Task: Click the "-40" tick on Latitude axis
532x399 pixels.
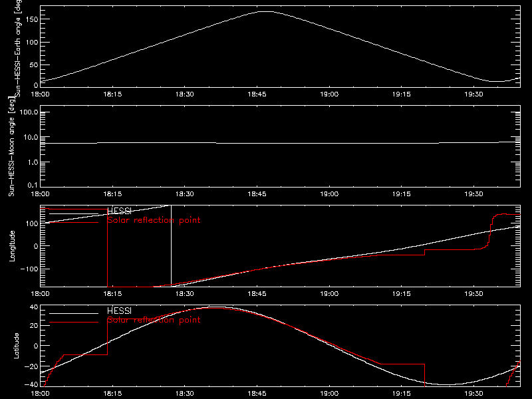Action: click(31, 385)
